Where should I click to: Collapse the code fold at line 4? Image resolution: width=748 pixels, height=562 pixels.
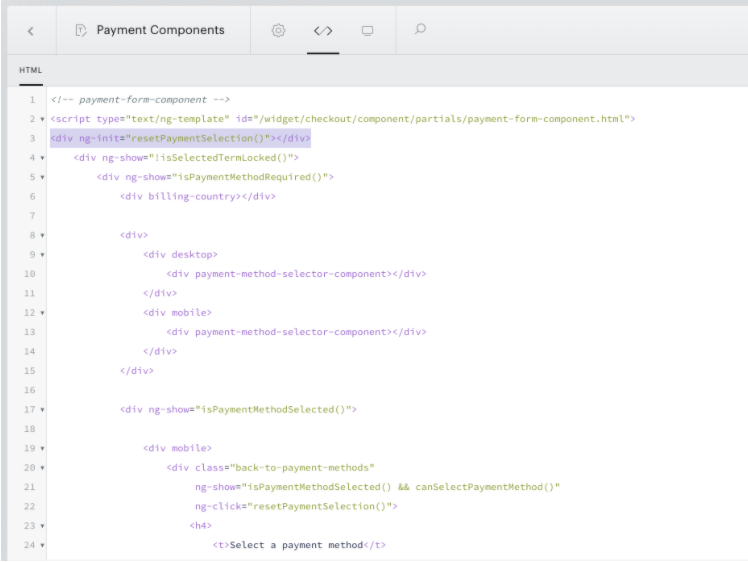(42, 158)
